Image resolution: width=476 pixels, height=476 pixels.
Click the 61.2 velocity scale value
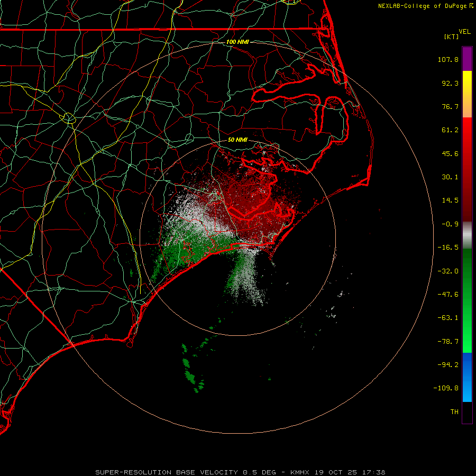tap(450, 130)
